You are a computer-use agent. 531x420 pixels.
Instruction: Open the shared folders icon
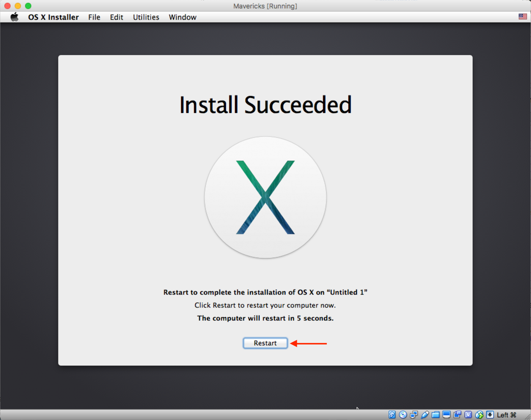pos(436,415)
